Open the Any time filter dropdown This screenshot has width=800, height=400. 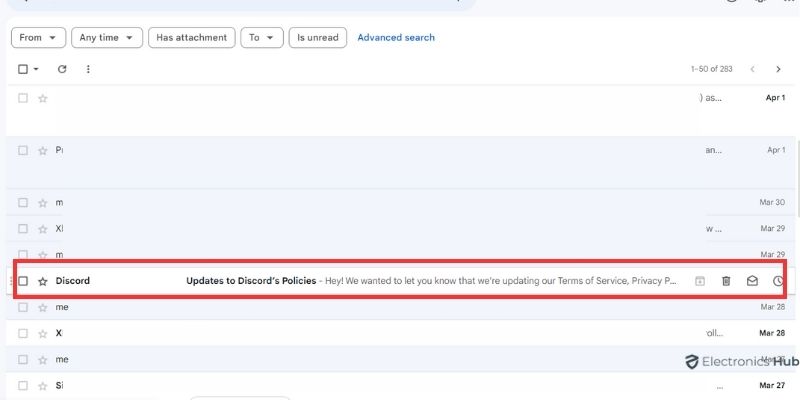pos(107,38)
